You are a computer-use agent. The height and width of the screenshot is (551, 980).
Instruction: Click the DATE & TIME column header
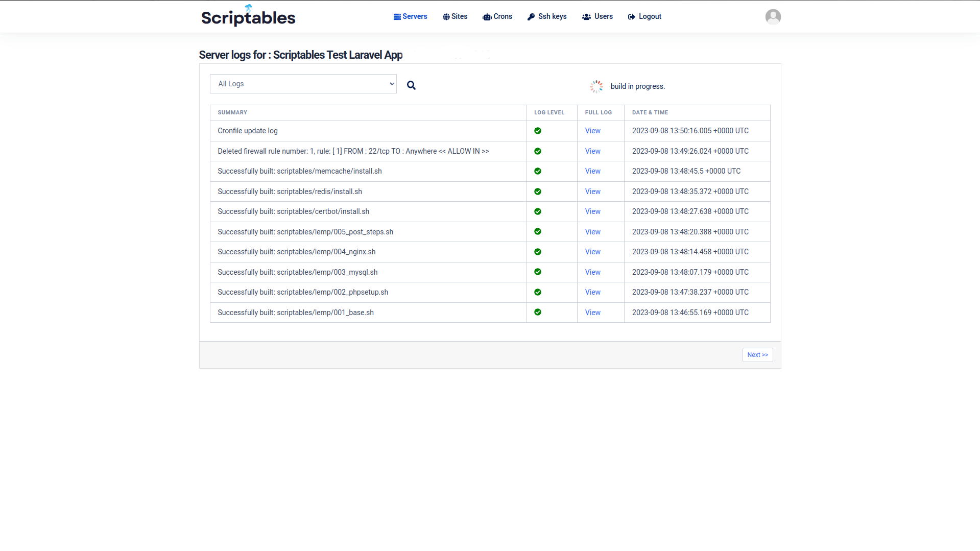pos(650,112)
